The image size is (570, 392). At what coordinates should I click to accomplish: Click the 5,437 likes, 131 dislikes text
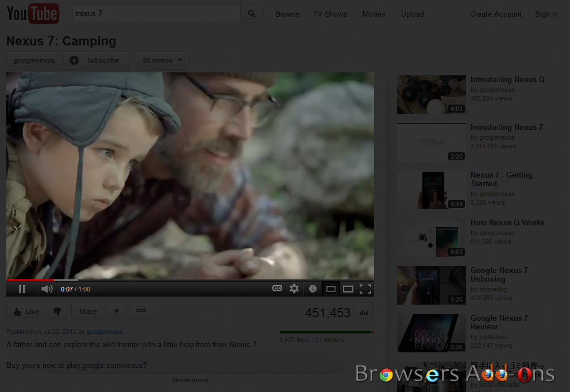point(311,340)
